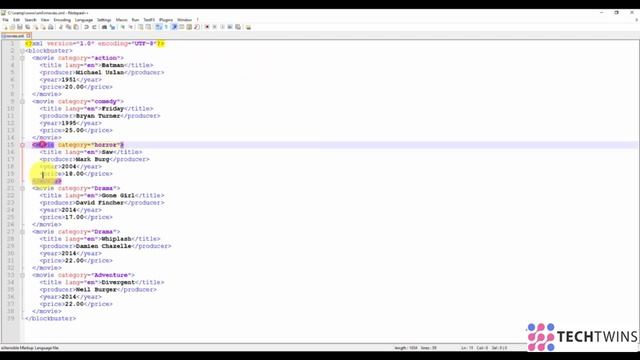
Task: Open the Encoding menu
Action: click(x=62, y=20)
